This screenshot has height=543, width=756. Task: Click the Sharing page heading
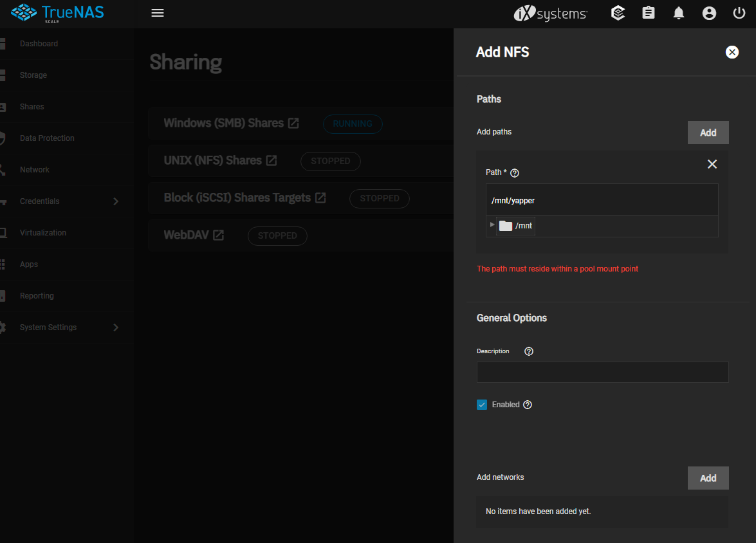(186, 62)
